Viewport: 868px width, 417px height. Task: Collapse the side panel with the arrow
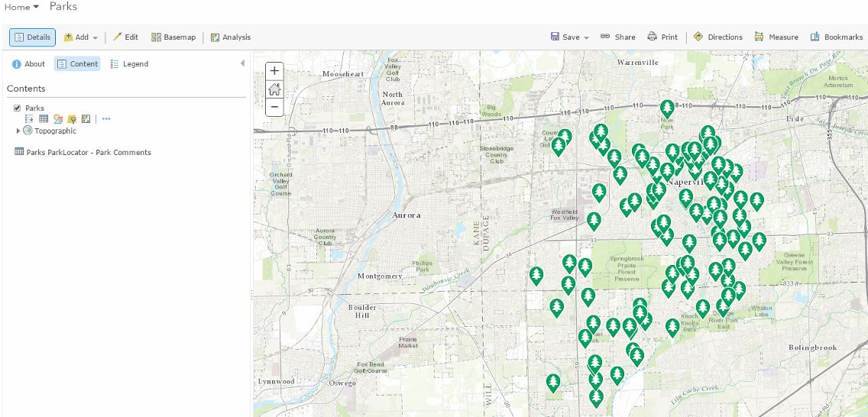[x=242, y=63]
